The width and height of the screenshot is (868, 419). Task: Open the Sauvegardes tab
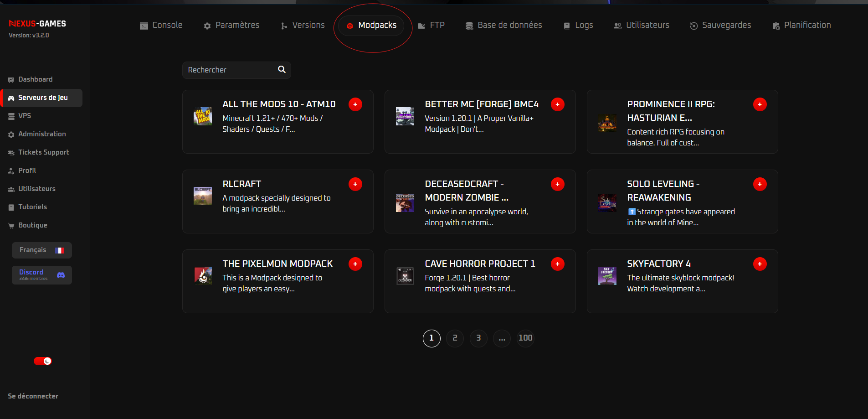pyautogui.click(x=720, y=26)
